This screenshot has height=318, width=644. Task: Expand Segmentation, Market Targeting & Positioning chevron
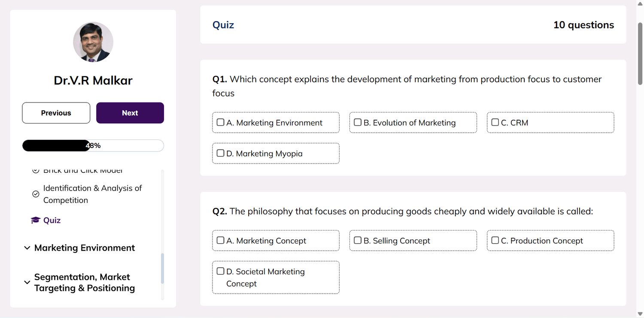[x=27, y=282]
